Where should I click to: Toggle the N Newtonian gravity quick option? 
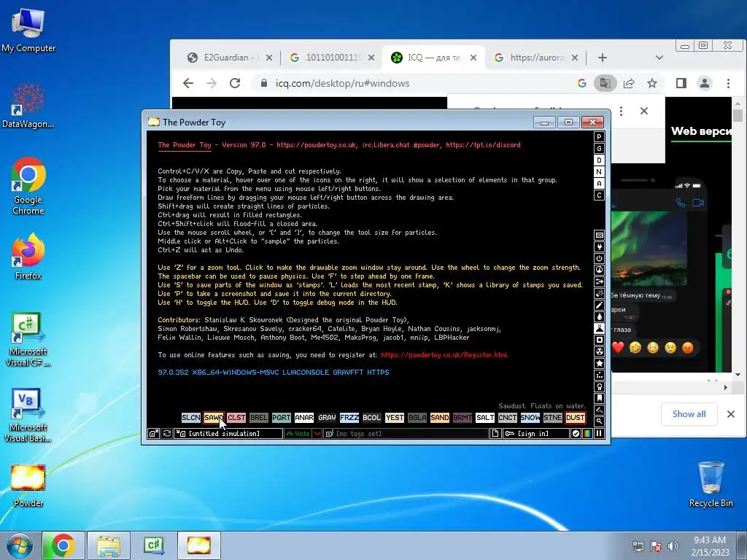(x=600, y=172)
